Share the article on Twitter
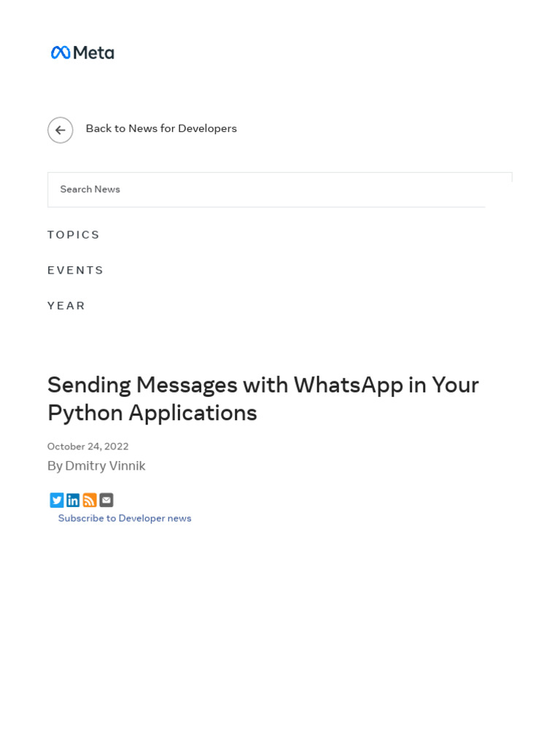The image size is (560, 747). tap(57, 500)
